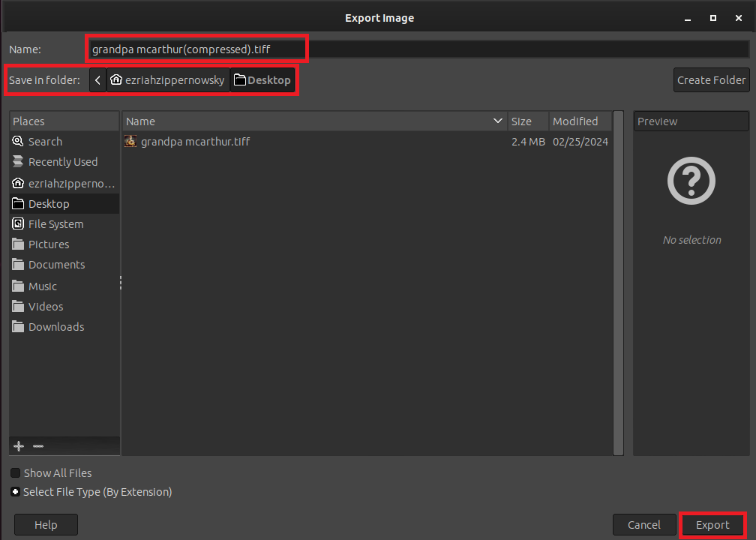Open the File System location
The height and width of the screenshot is (540, 756).
point(54,223)
